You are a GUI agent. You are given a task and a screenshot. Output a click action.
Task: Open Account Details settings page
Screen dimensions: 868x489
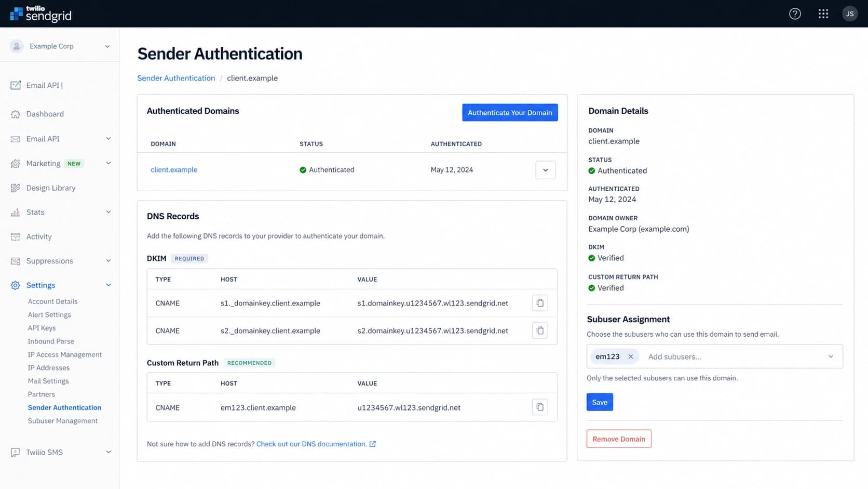52,301
